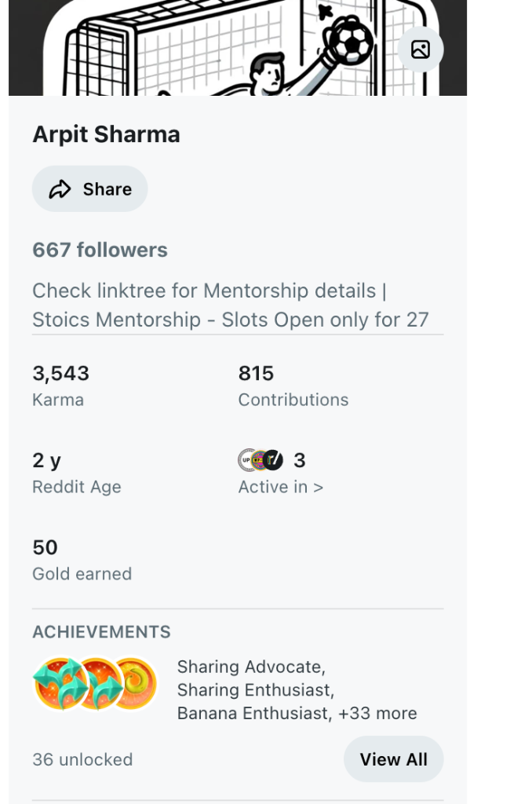This screenshot has height=804, width=532.
Task: Click the UP badge community icon next to Active in
Action: click(x=246, y=460)
